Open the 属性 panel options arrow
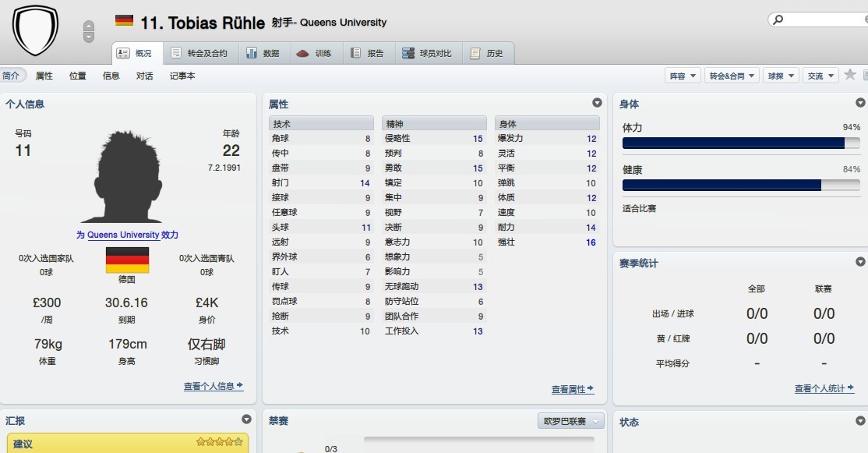This screenshot has height=453, width=868. [597, 103]
